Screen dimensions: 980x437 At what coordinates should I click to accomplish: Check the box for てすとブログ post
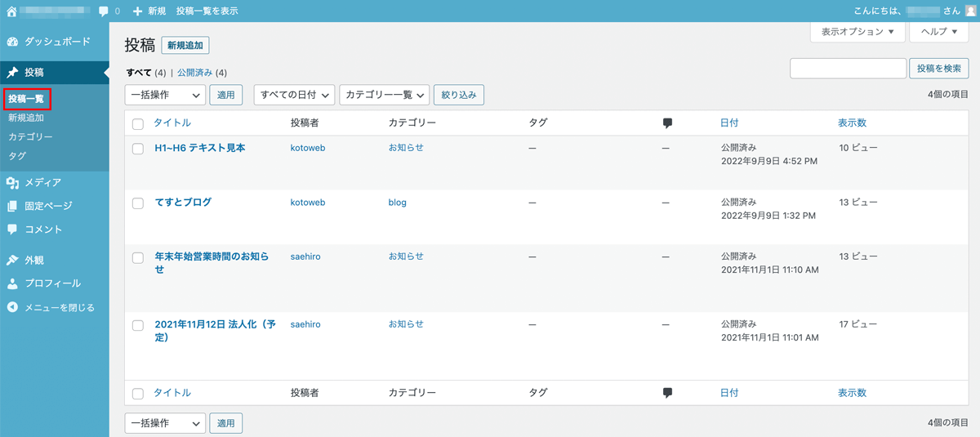[138, 203]
